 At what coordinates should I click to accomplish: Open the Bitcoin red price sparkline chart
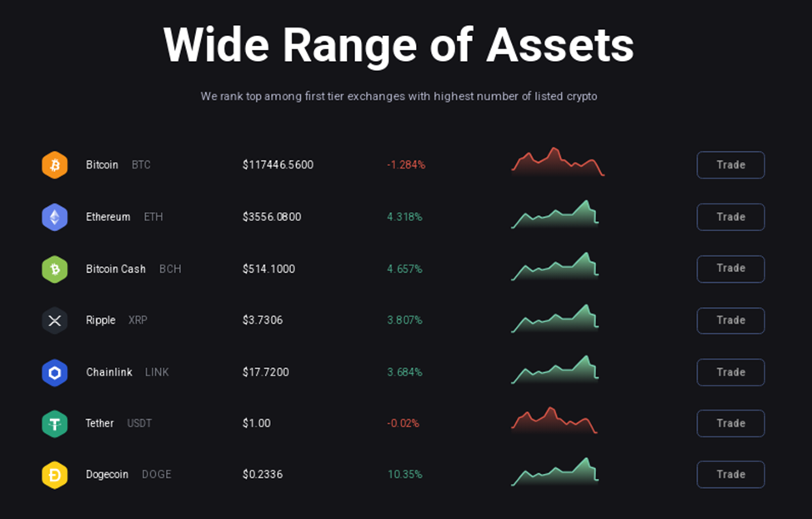pyautogui.click(x=557, y=162)
